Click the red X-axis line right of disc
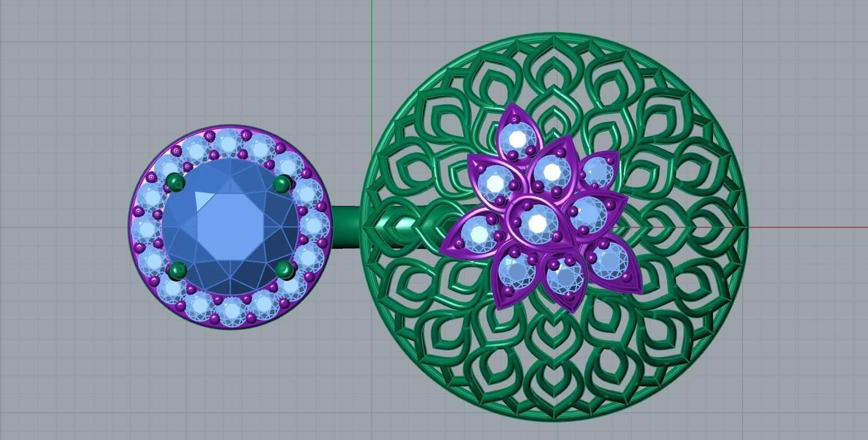The image size is (868, 440). [x=807, y=227]
